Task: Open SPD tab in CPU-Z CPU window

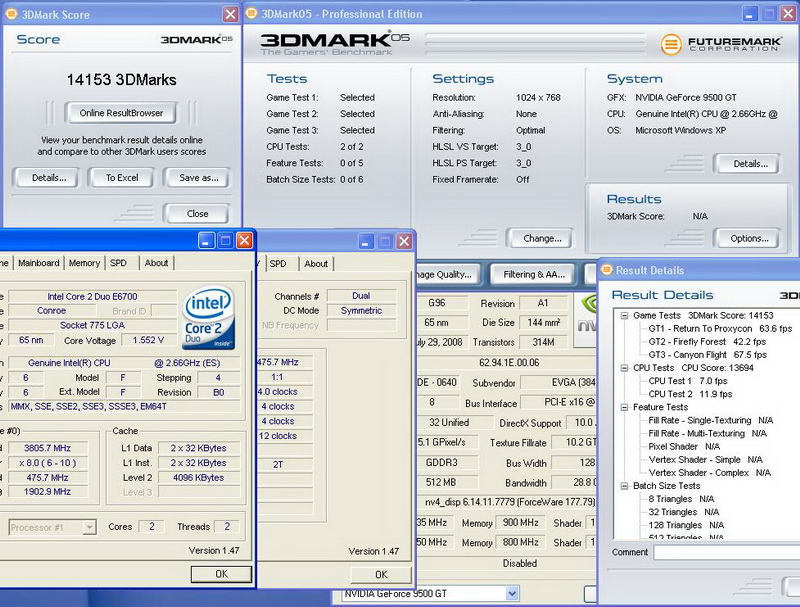Action: coord(118,263)
